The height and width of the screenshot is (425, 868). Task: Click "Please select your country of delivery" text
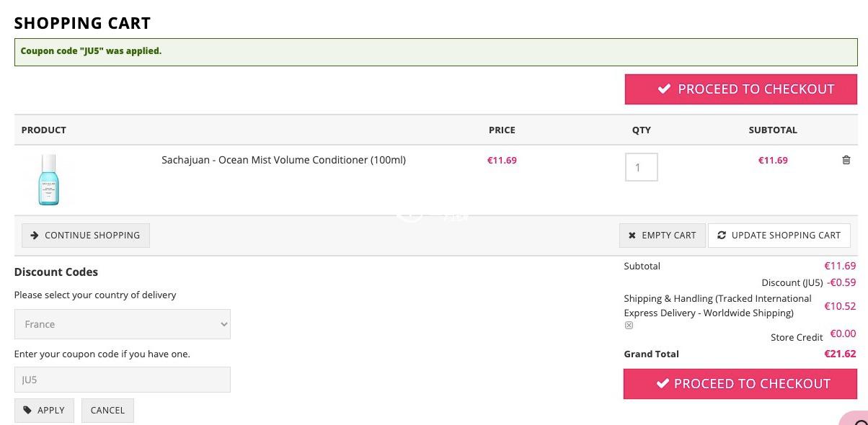point(95,295)
